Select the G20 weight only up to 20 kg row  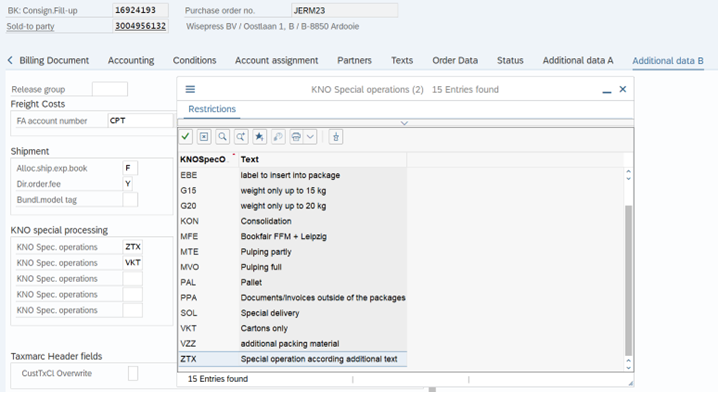pos(293,206)
